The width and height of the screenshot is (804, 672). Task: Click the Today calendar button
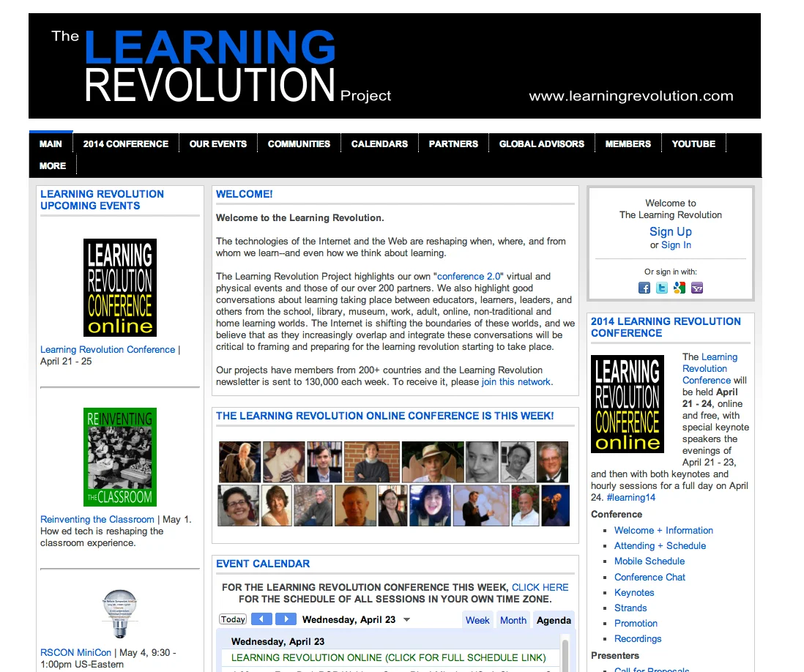(x=233, y=619)
